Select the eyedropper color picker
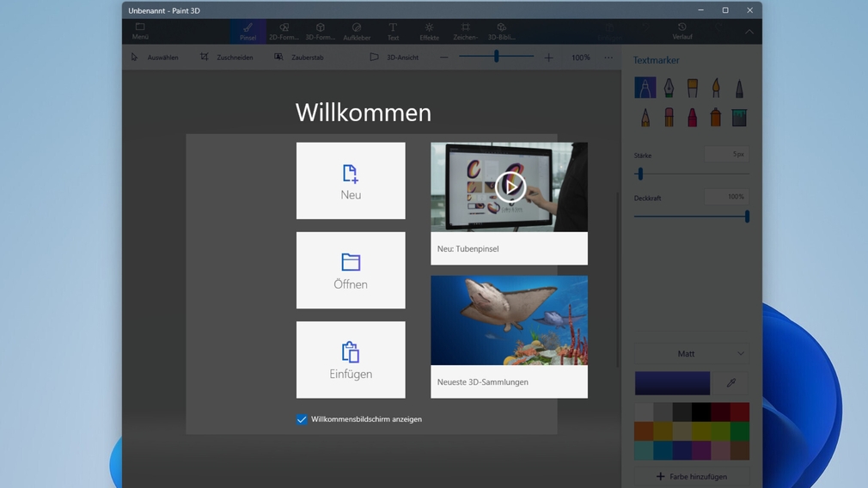The width and height of the screenshot is (868, 488). pyautogui.click(x=731, y=383)
